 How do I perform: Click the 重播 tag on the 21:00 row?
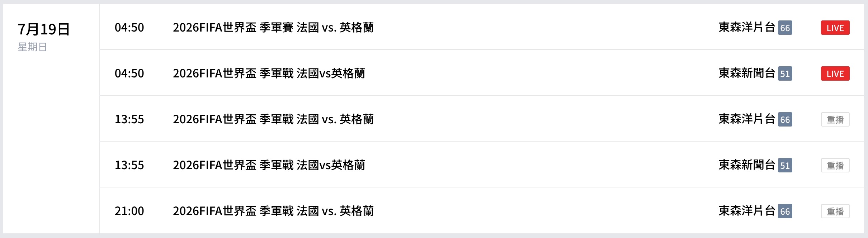coord(835,211)
